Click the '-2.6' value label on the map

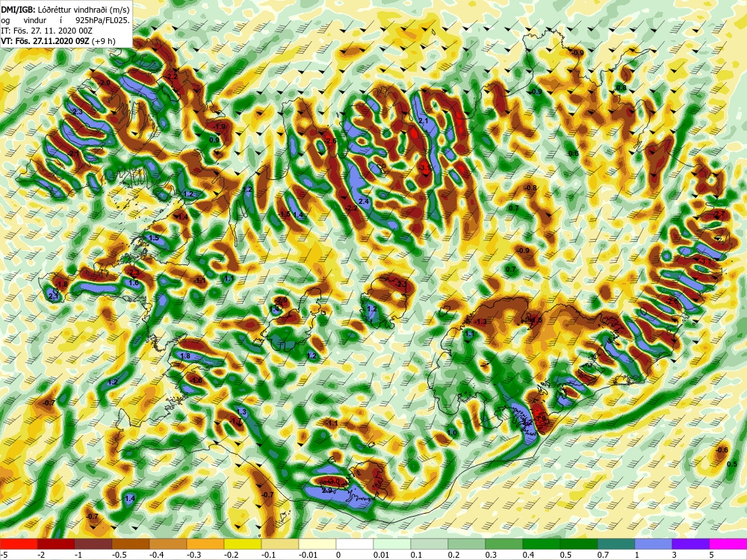(x=331, y=141)
